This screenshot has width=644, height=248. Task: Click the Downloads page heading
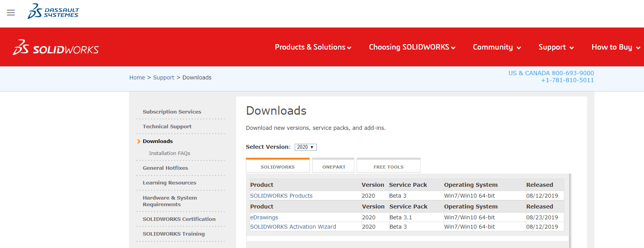click(x=276, y=111)
